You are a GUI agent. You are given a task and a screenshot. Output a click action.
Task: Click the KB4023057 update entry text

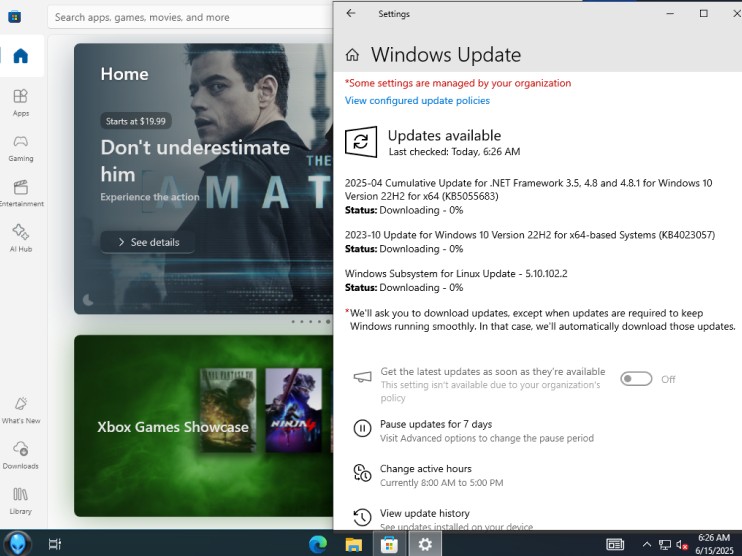[530, 235]
